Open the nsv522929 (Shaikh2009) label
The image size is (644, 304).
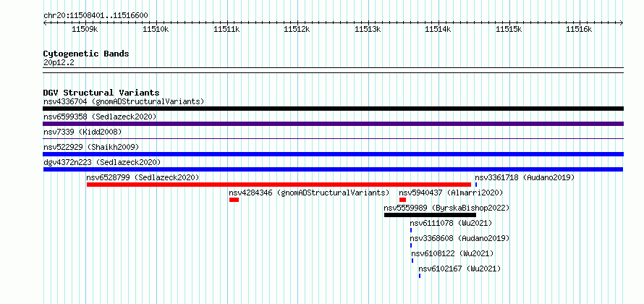[91, 147]
